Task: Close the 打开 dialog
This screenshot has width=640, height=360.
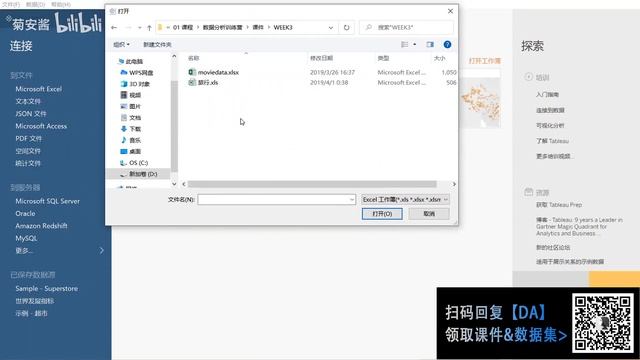Action: coord(450,11)
